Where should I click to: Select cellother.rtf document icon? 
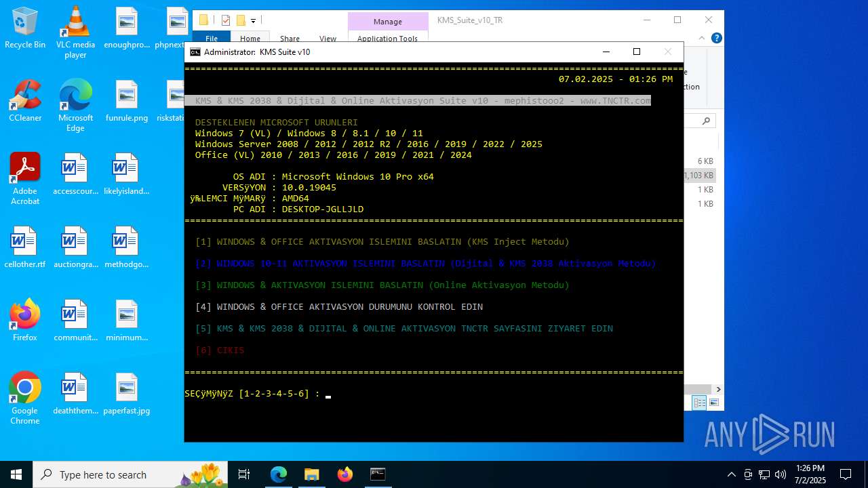[x=25, y=247]
